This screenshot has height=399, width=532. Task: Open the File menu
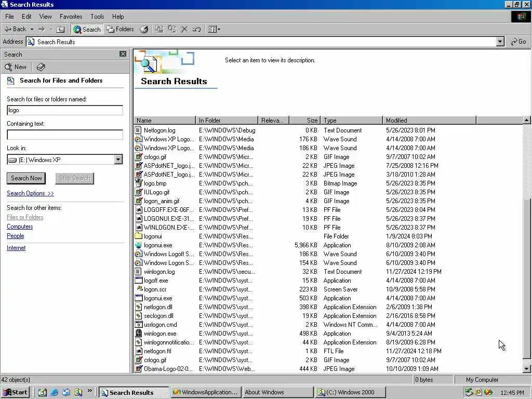coord(9,16)
